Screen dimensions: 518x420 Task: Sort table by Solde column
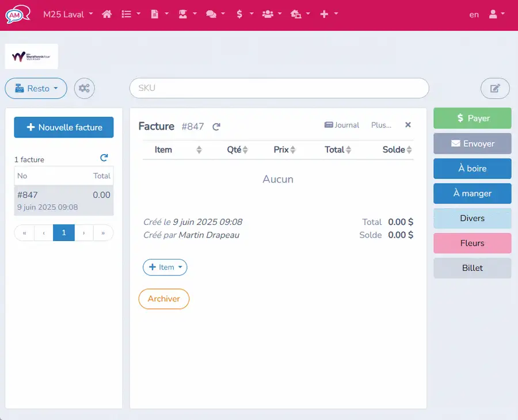pos(397,150)
